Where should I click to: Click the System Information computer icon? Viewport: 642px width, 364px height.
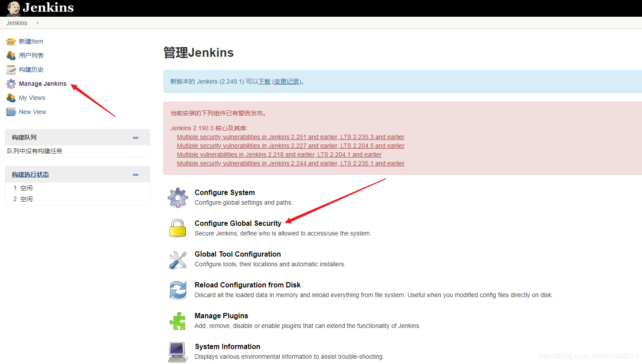pyautogui.click(x=178, y=352)
